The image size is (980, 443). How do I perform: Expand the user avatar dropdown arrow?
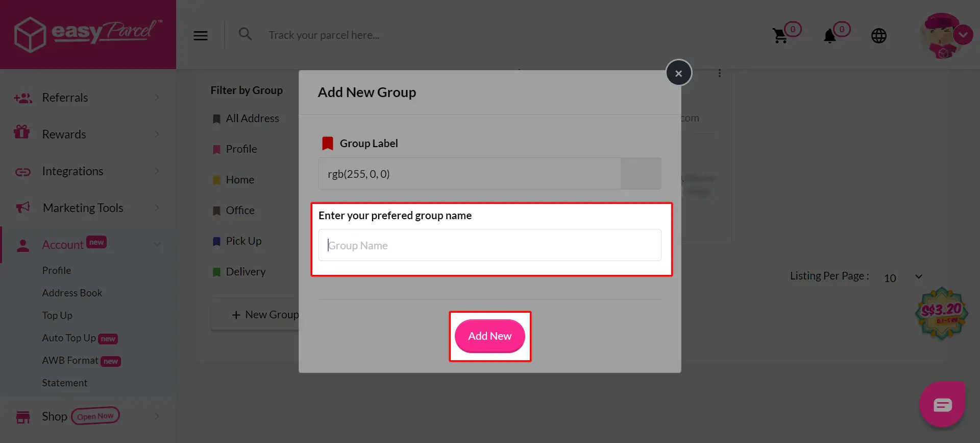963,35
